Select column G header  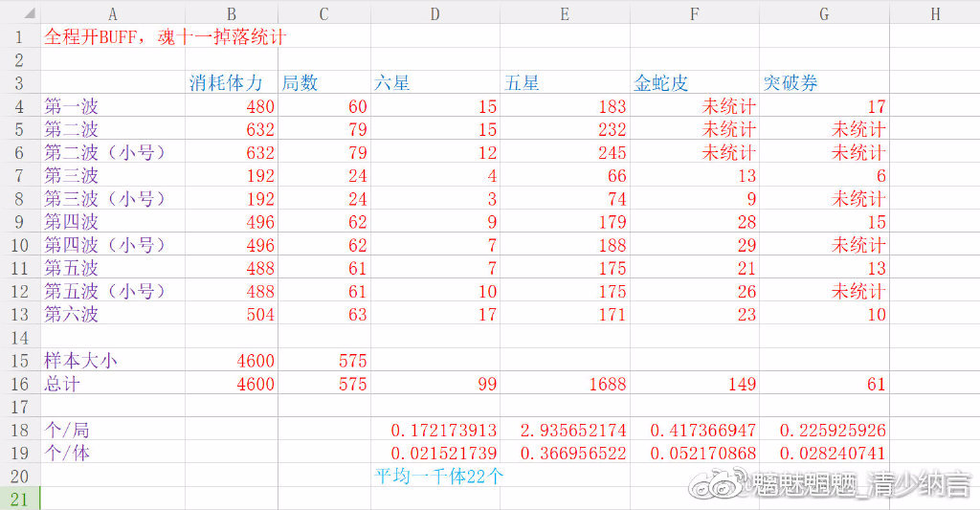(824, 13)
